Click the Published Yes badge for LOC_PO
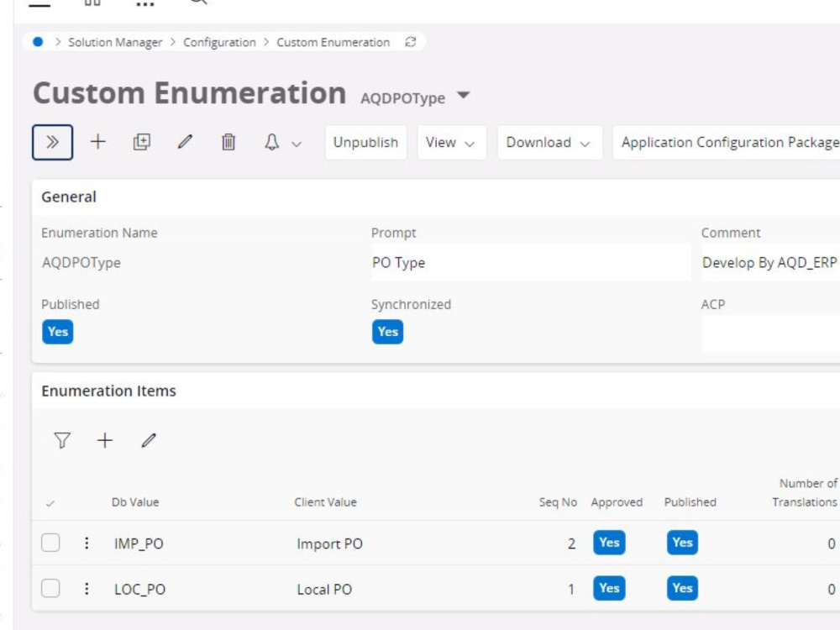840x630 pixels. (682, 588)
